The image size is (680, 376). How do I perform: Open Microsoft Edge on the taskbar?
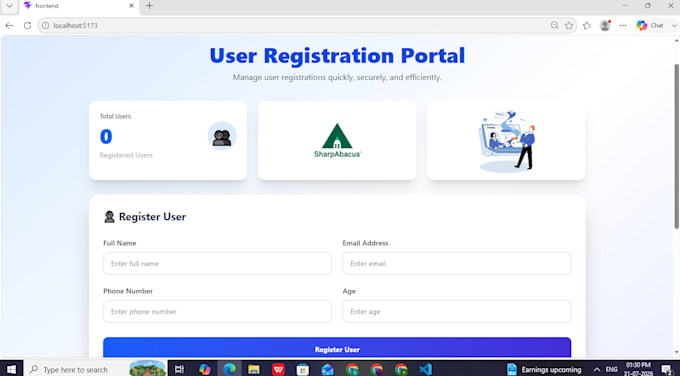[229, 369]
